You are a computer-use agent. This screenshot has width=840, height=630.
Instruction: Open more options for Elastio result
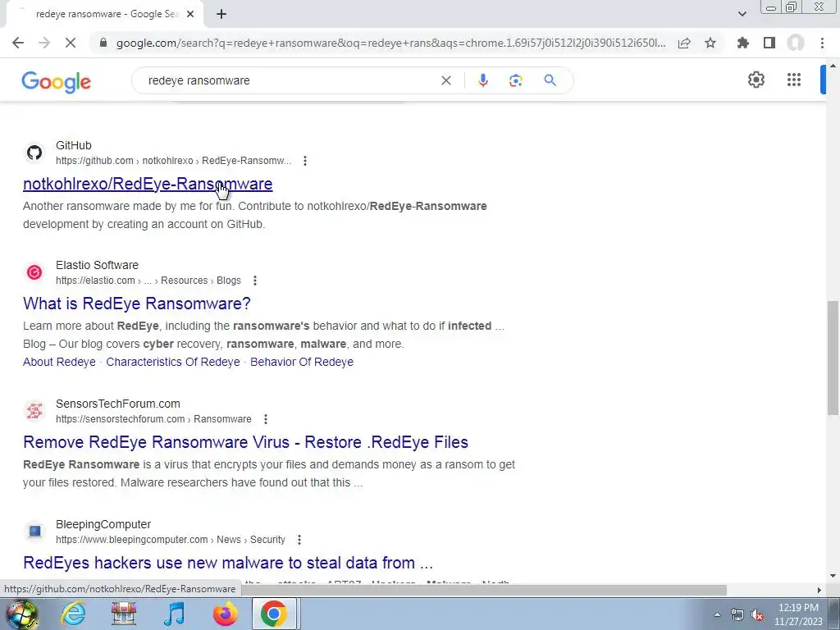[255, 281]
